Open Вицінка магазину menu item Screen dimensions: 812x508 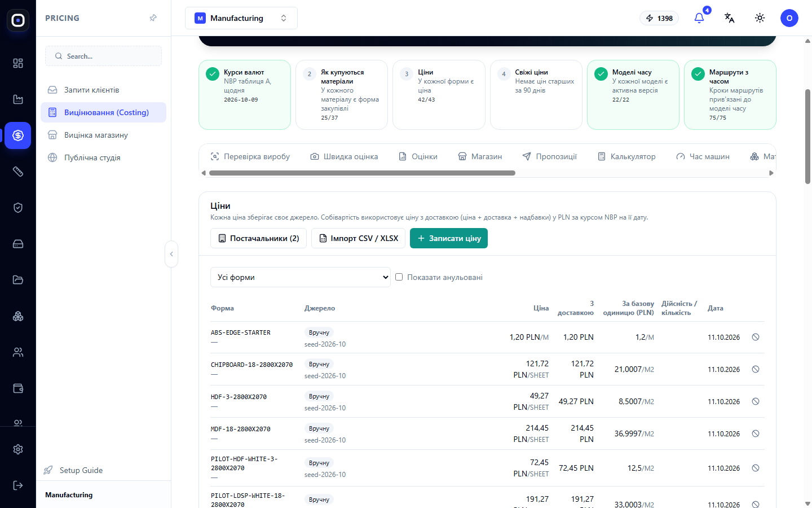(104, 135)
